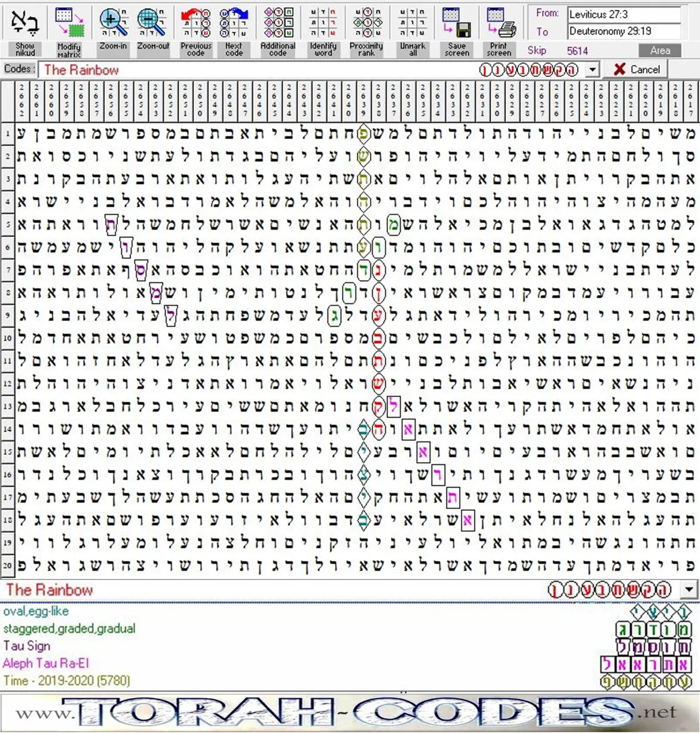Print the screen
The height and width of the screenshot is (733, 700).
point(499,30)
